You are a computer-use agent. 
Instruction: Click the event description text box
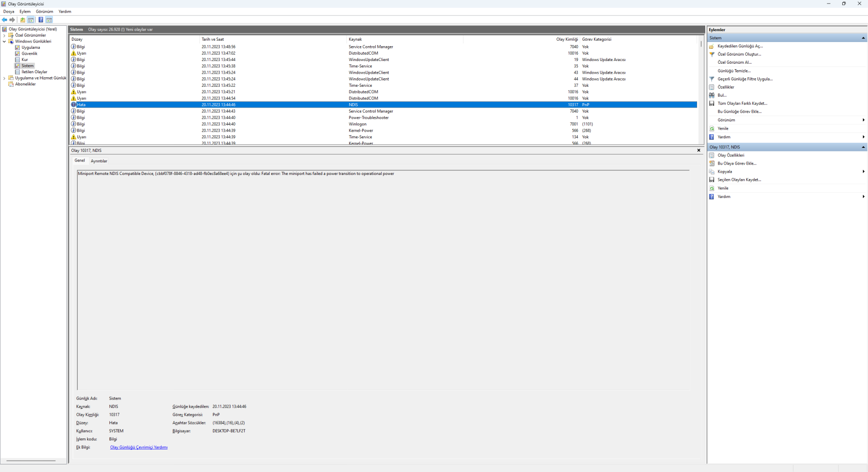tap(383, 280)
